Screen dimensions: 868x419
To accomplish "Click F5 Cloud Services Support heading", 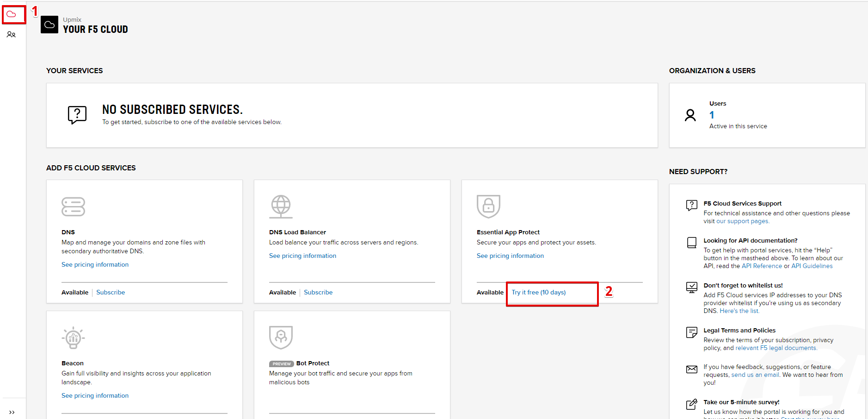I will coord(743,203).
